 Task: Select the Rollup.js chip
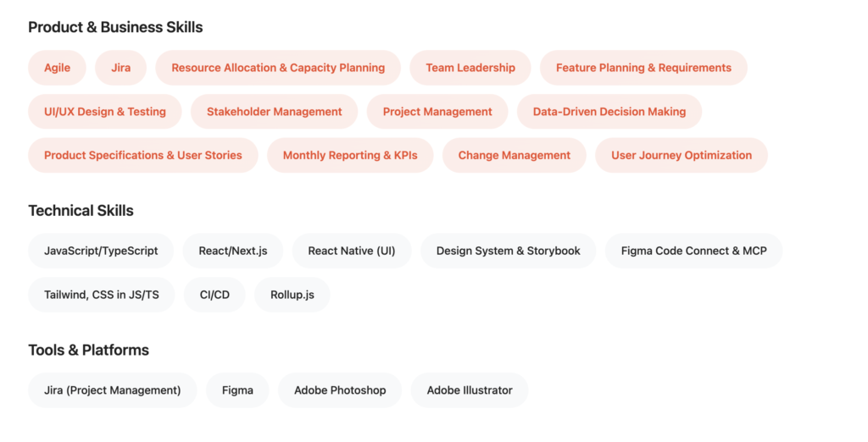292,295
